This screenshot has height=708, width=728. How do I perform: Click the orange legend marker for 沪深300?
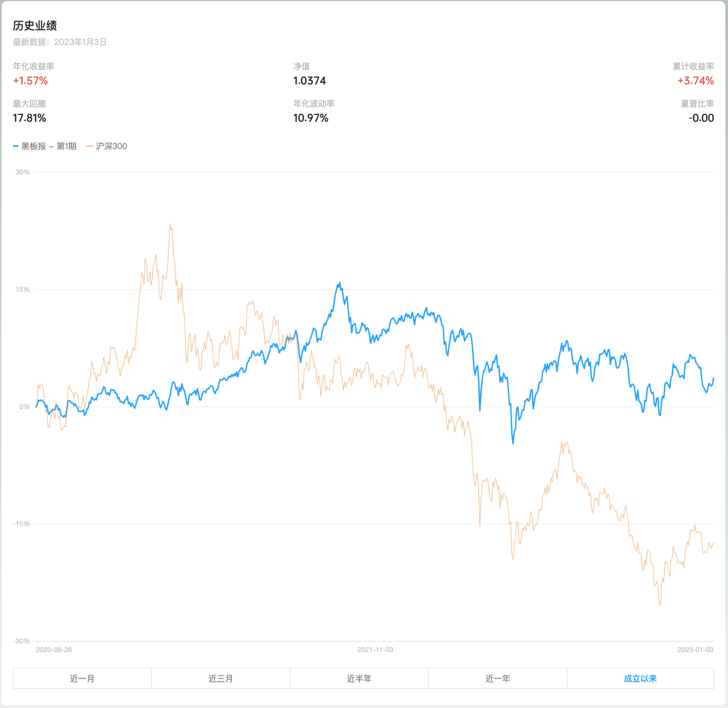(x=89, y=146)
